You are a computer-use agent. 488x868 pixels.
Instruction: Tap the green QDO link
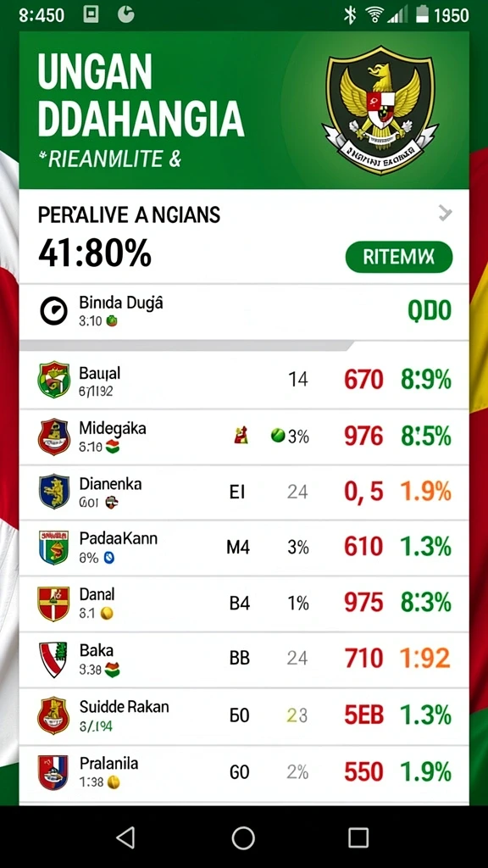point(430,311)
